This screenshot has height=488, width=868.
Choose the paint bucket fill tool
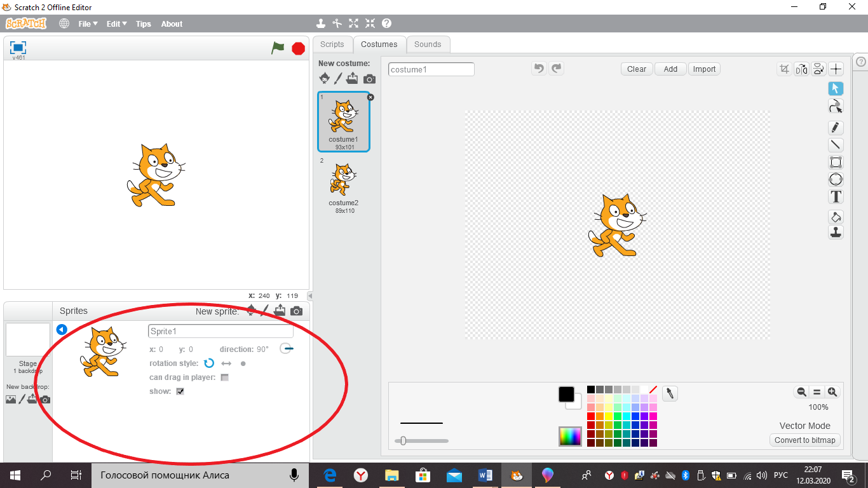(x=836, y=217)
